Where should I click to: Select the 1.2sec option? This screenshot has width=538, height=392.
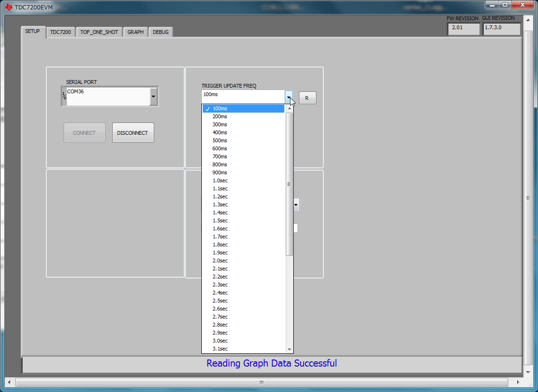point(244,196)
